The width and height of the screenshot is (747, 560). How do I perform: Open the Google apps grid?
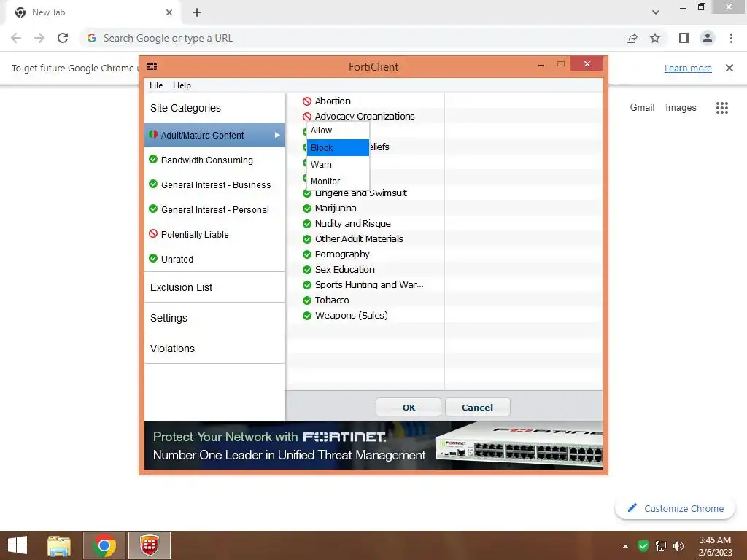pyautogui.click(x=721, y=108)
